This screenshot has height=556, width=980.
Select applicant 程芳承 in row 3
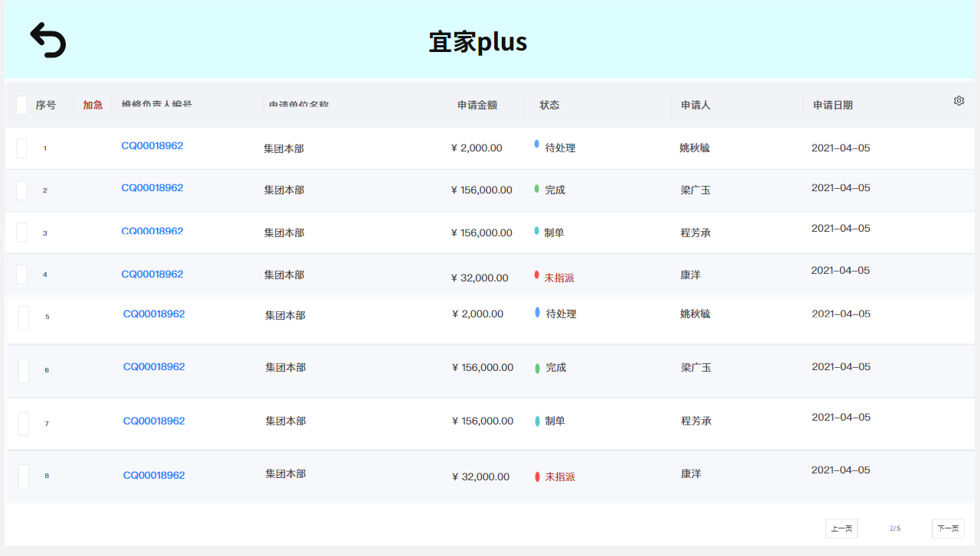click(x=695, y=232)
